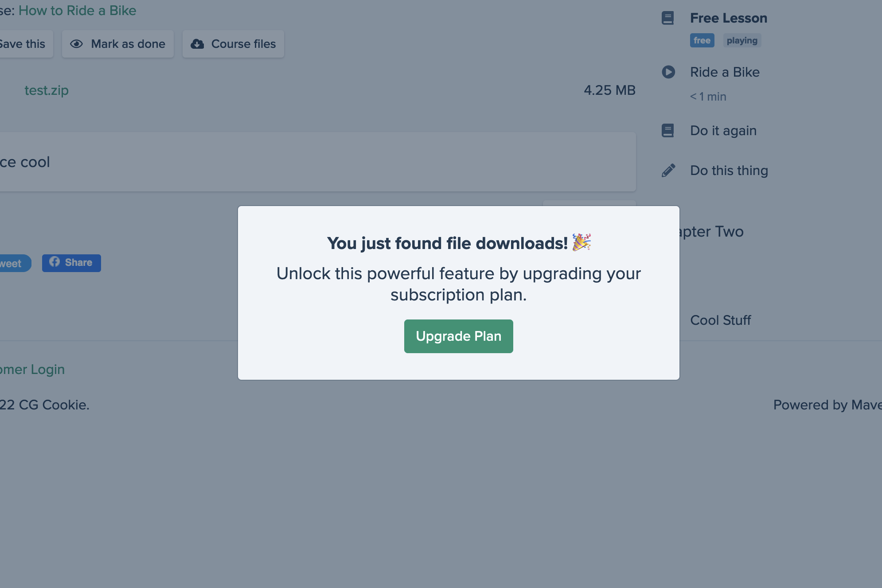Open the test.zip file link
882x588 pixels.
click(x=47, y=90)
